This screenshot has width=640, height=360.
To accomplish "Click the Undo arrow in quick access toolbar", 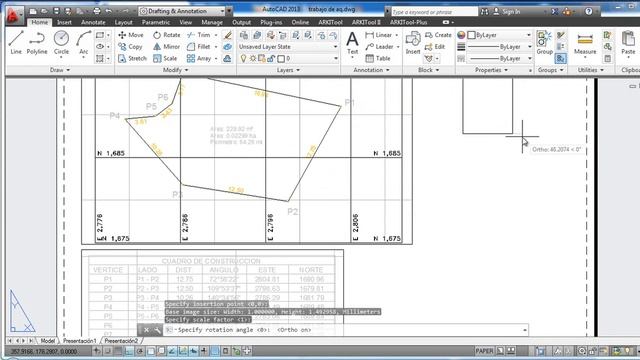I will click(109, 11).
